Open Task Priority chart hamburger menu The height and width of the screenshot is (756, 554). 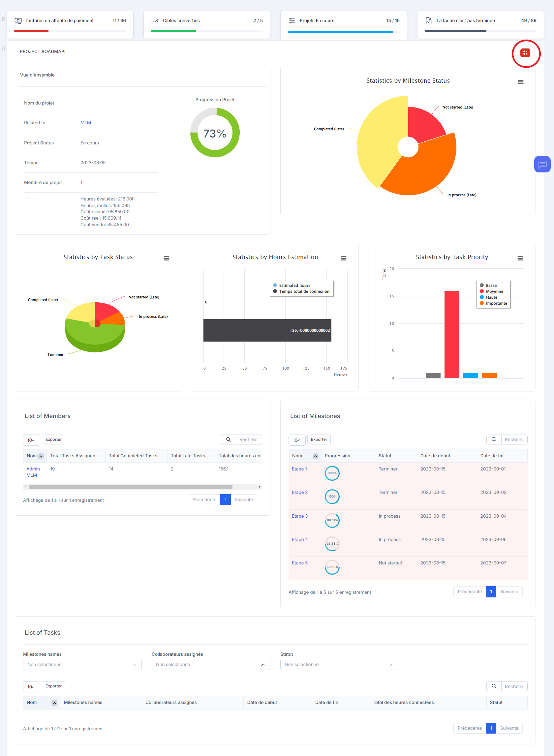[520, 258]
